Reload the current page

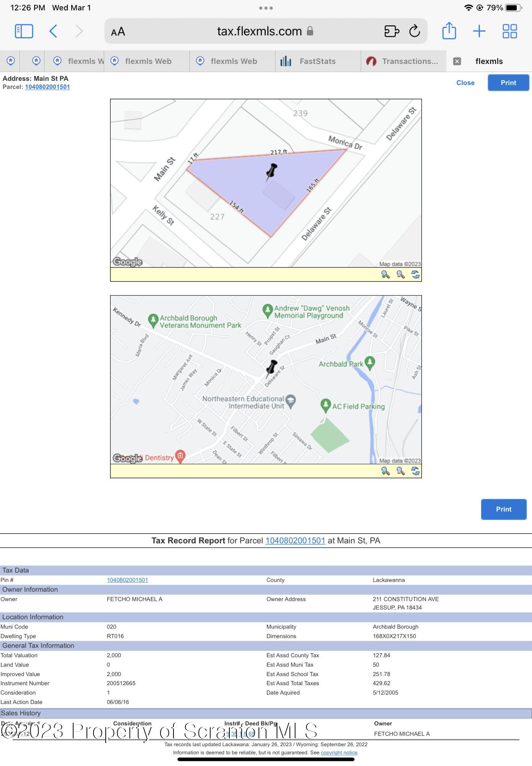[414, 31]
